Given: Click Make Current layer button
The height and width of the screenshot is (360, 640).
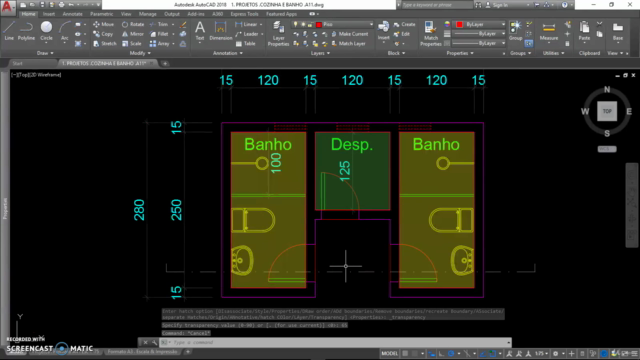Looking at the screenshot, I should pos(350,34).
